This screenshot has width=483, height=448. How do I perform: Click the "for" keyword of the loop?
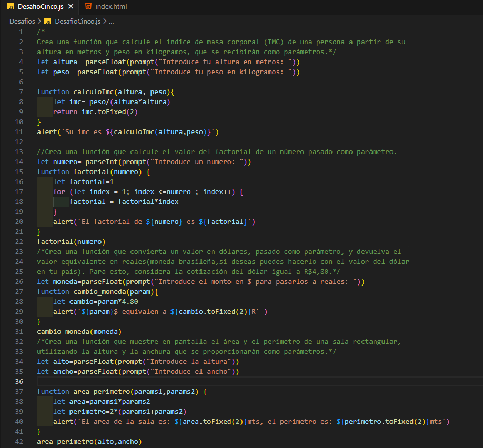click(x=59, y=192)
